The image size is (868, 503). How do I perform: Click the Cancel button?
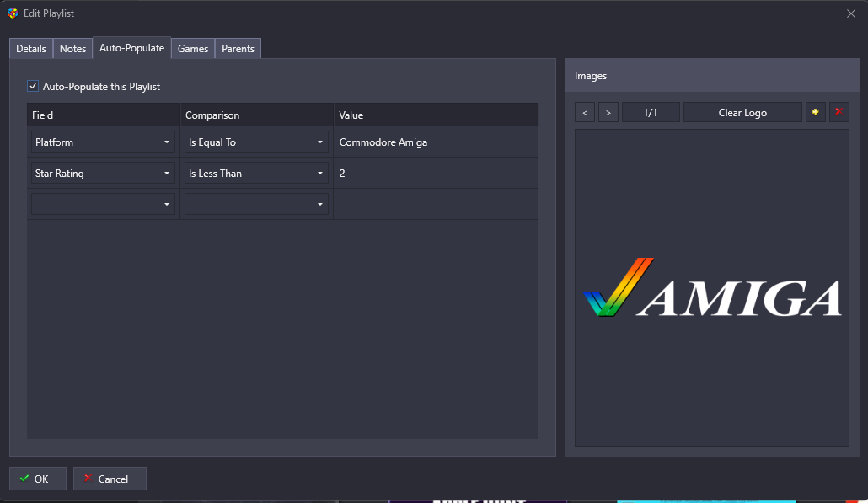coord(110,479)
